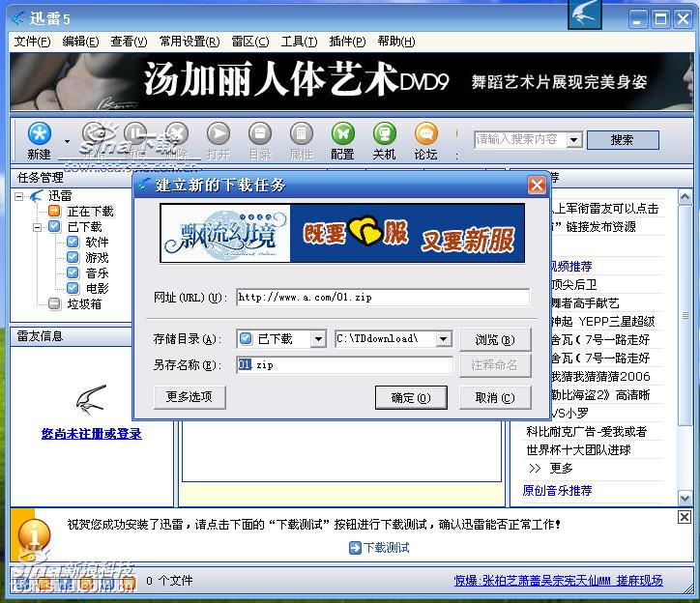Click the bird logo in 雷友信息 panel
Viewport: 700px width, 603px height.
(x=92, y=398)
